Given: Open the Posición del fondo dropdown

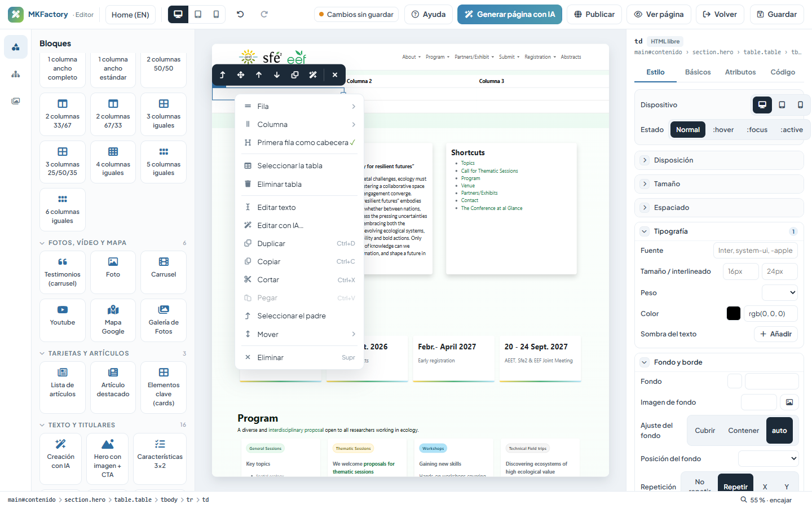Looking at the screenshot, I should 768,459.
